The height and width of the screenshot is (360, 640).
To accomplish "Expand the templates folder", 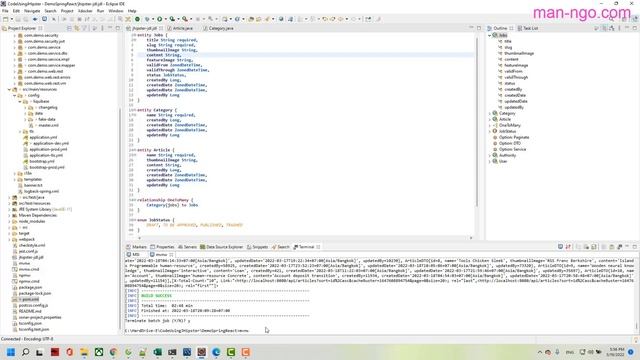I will [x=15, y=180].
